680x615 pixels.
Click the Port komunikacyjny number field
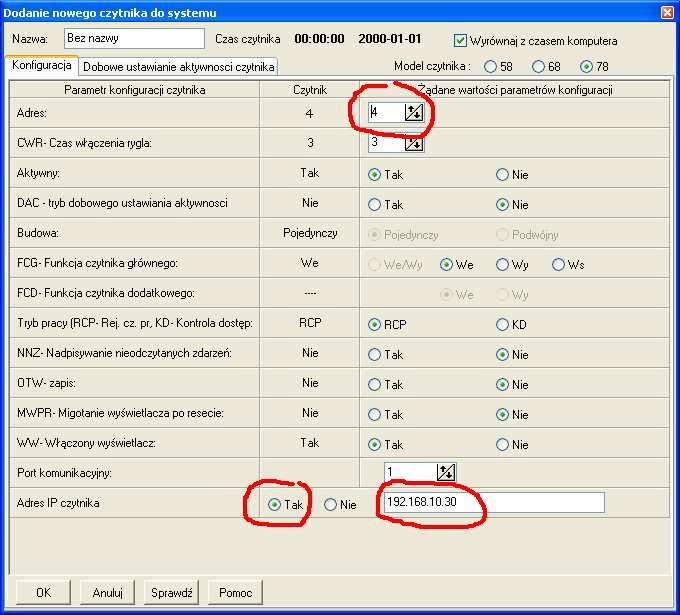[410, 472]
